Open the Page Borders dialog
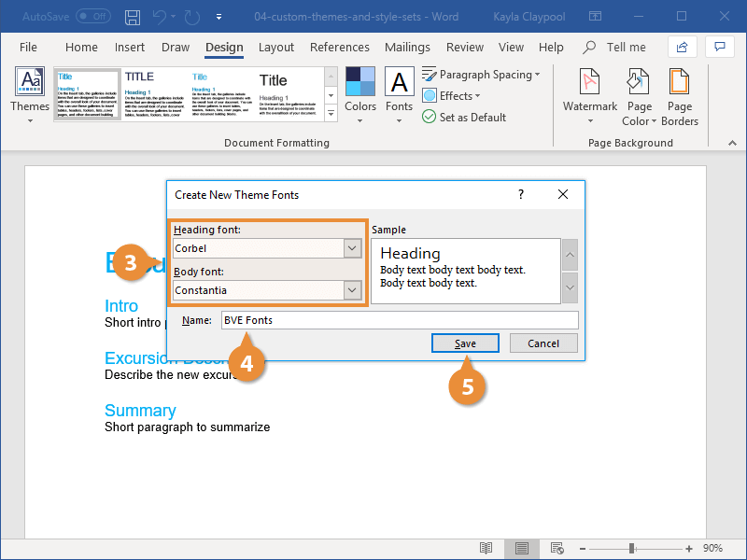The width and height of the screenshot is (747, 560). click(680, 97)
